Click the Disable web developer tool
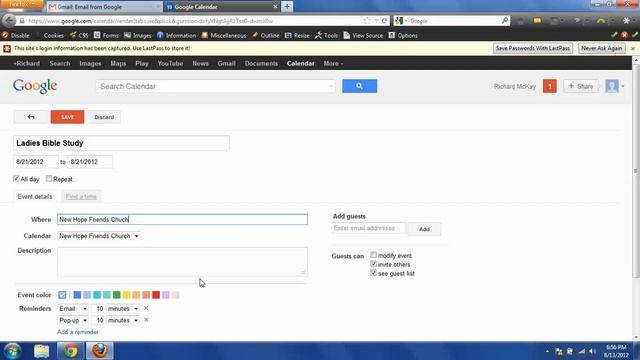 16,36
